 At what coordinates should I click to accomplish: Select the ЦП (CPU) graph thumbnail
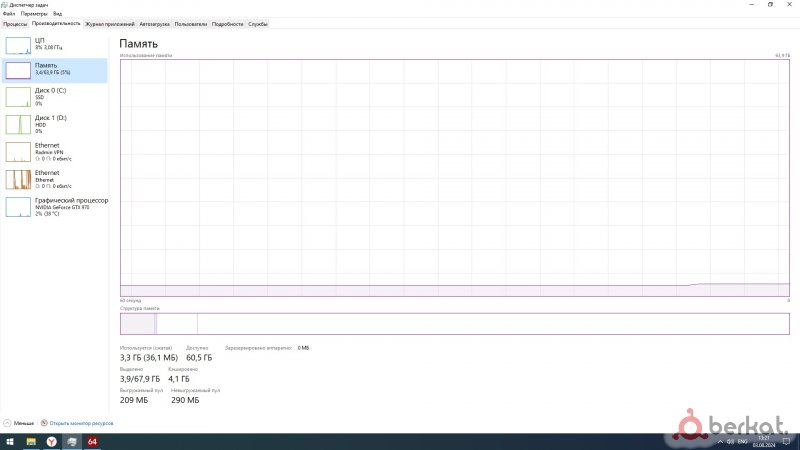[19, 45]
